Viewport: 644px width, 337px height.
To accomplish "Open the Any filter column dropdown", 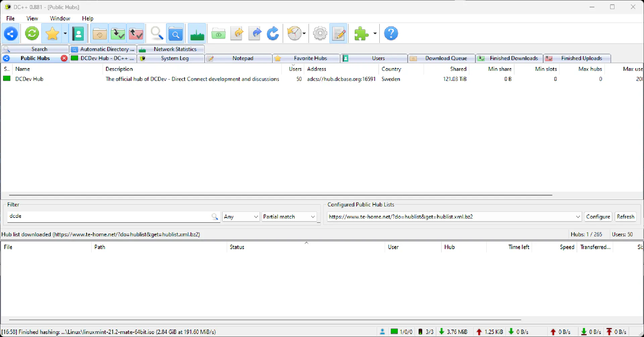I will pyautogui.click(x=241, y=217).
